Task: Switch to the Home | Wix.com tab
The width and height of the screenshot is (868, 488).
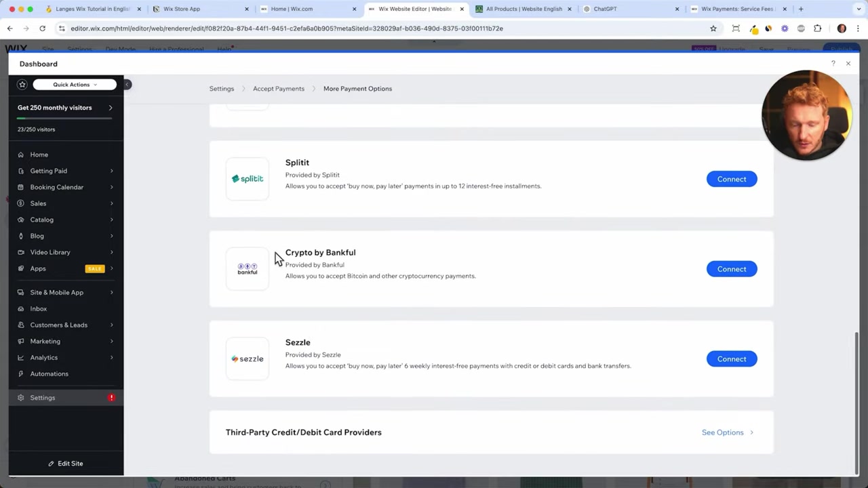Action: (309, 9)
